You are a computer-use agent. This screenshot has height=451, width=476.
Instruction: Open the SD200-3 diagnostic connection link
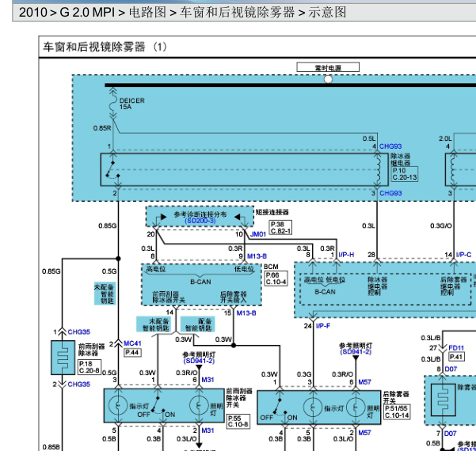tap(200, 221)
